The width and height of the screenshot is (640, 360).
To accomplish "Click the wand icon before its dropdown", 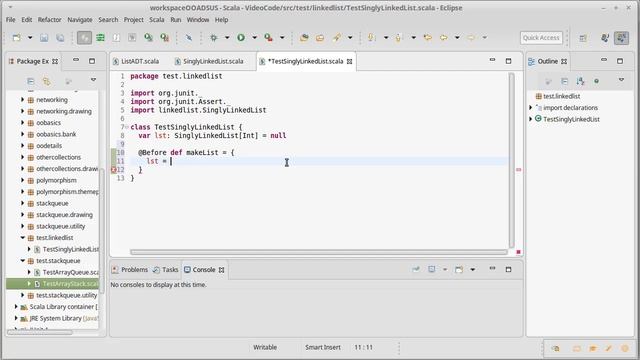I will click(x=336, y=38).
